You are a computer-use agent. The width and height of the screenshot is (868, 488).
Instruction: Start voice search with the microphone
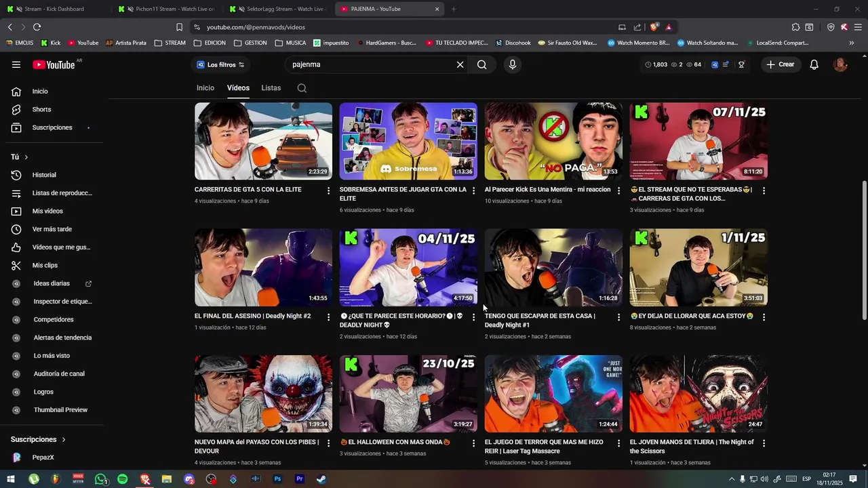513,64
